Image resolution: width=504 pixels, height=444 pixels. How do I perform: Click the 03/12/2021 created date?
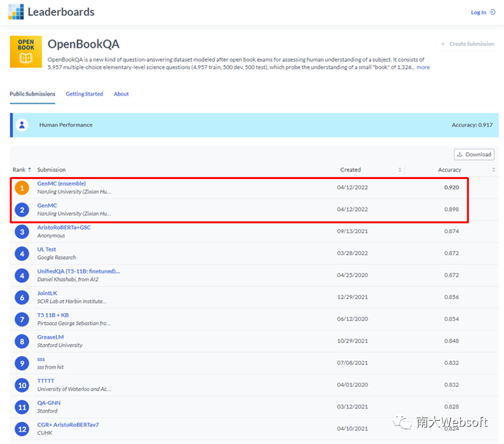pyautogui.click(x=352, y=406)
